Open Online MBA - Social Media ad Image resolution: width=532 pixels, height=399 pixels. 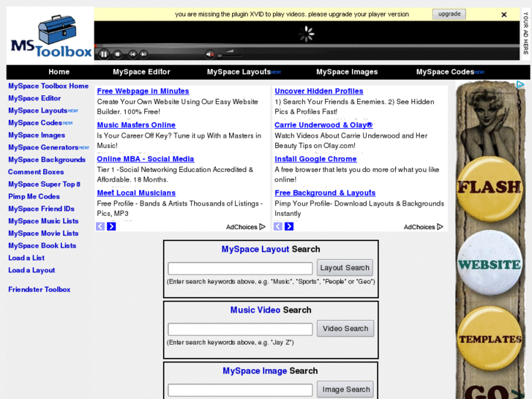145,159
